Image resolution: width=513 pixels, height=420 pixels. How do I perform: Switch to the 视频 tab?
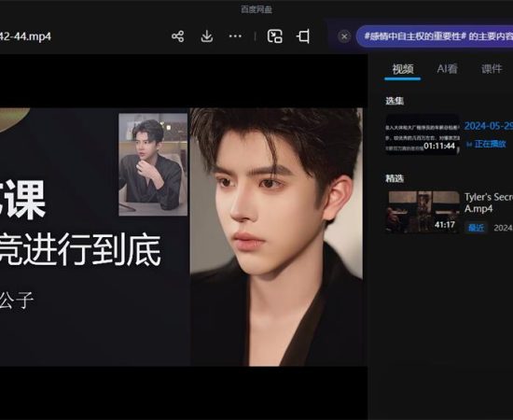click(x=403, y=69)
